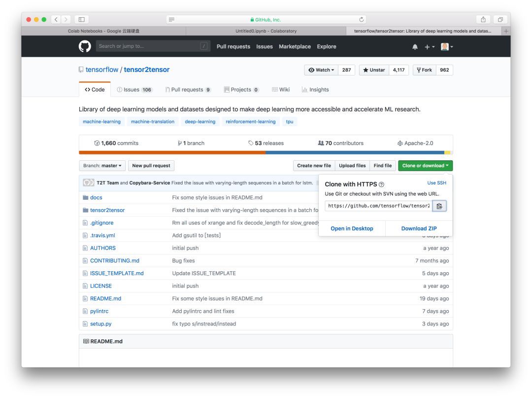Screen dimensions: 532x398
Task: Go back with Safari back arrow
Action: click(56, 19)
